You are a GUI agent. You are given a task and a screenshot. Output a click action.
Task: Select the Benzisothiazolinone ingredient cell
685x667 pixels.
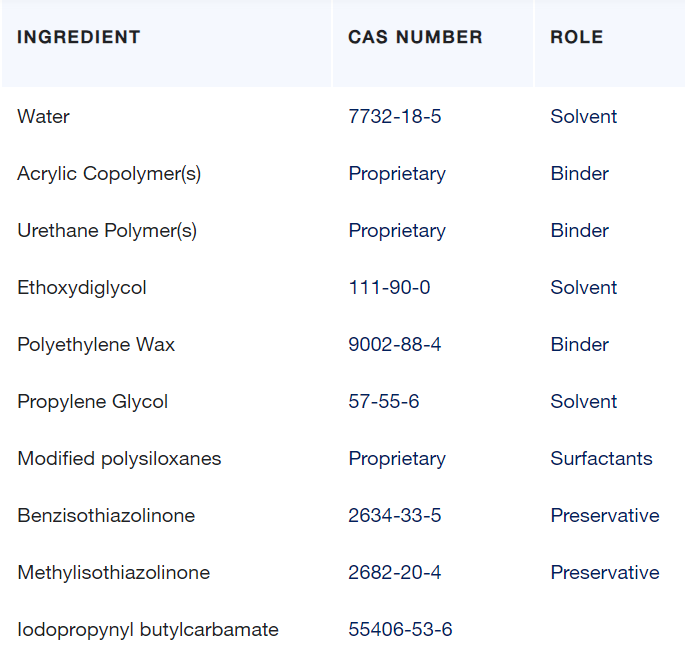click(106, 516)
